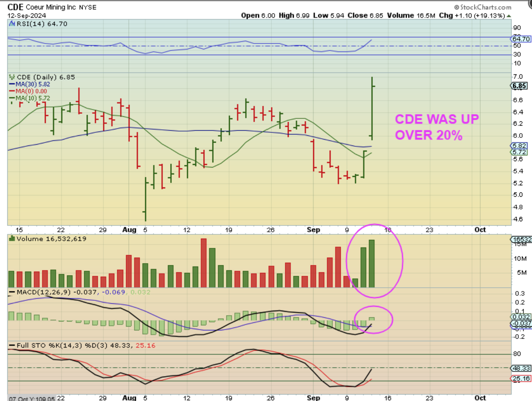This screenshot has height=401, width=532.
Task: Click the 0.032 histogram tag on right axis
Action: coord(520,316)
